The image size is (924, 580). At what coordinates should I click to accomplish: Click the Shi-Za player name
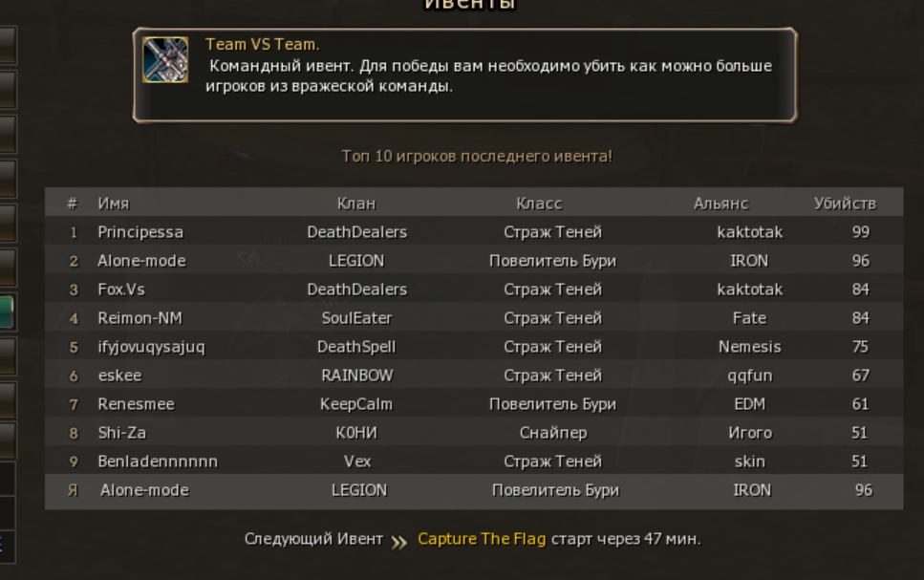point(121,433)
